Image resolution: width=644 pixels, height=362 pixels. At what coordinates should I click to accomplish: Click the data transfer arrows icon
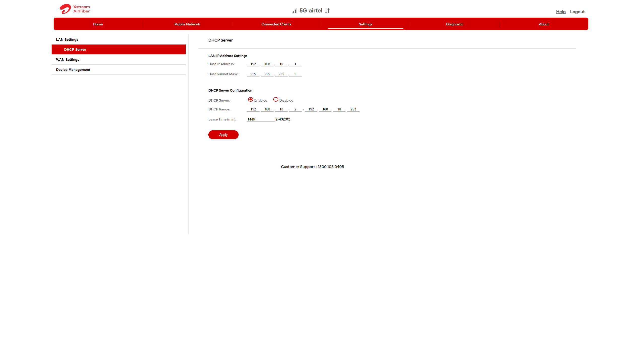[327, 11]
